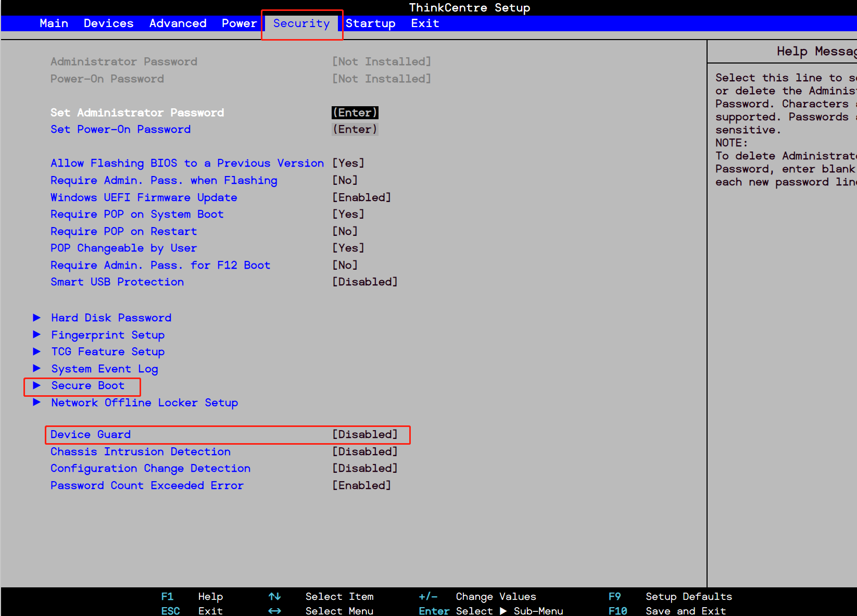Click F10 Save and Exit hint
This screenshot has height=616, width=857.
[667, 611]
